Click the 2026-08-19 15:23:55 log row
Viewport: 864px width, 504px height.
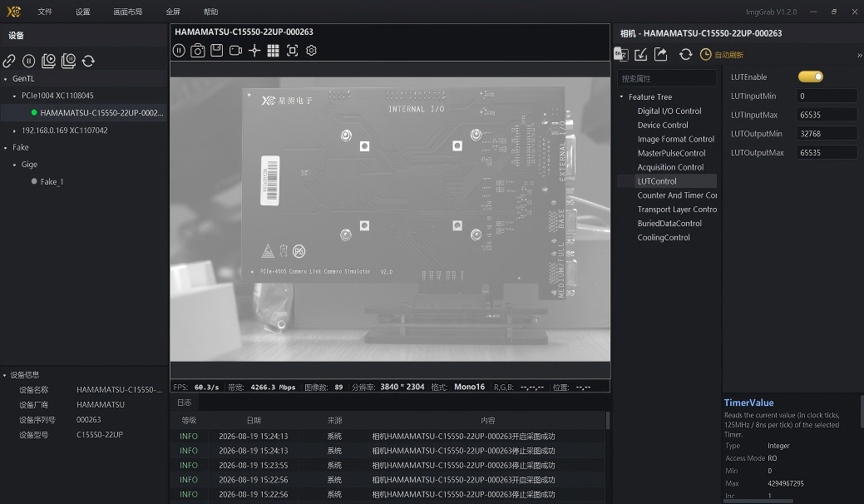click(388, 466)
